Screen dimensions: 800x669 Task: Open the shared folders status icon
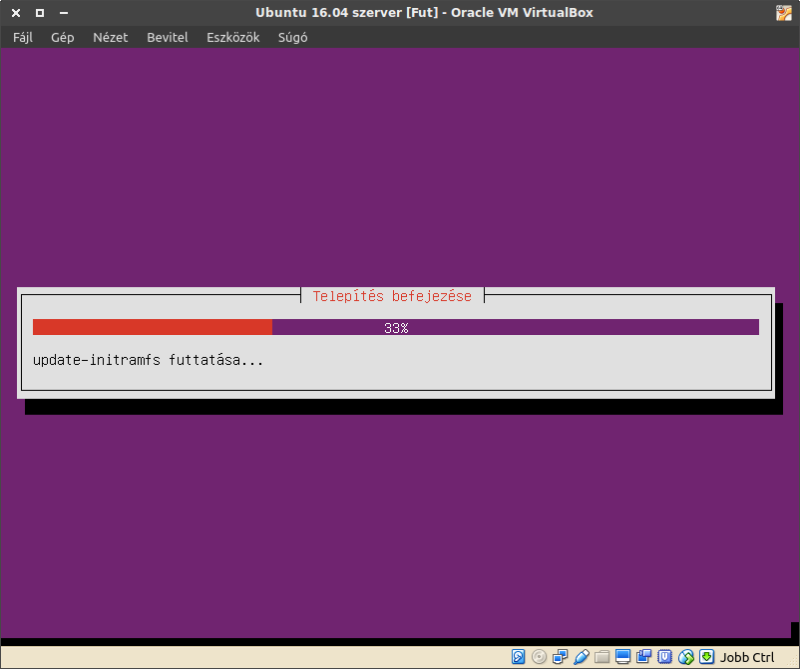point(602,656)
